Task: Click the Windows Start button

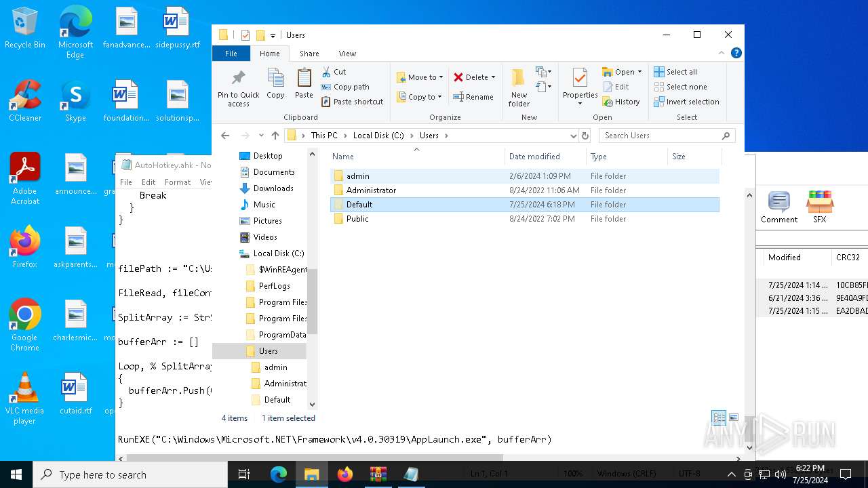Action: [x=16, y=474]
